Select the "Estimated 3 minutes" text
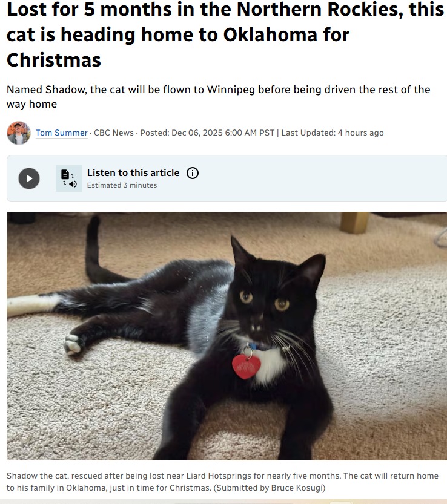Image resolution: width=447 pixels, height=504 pixels. point(122,185)
